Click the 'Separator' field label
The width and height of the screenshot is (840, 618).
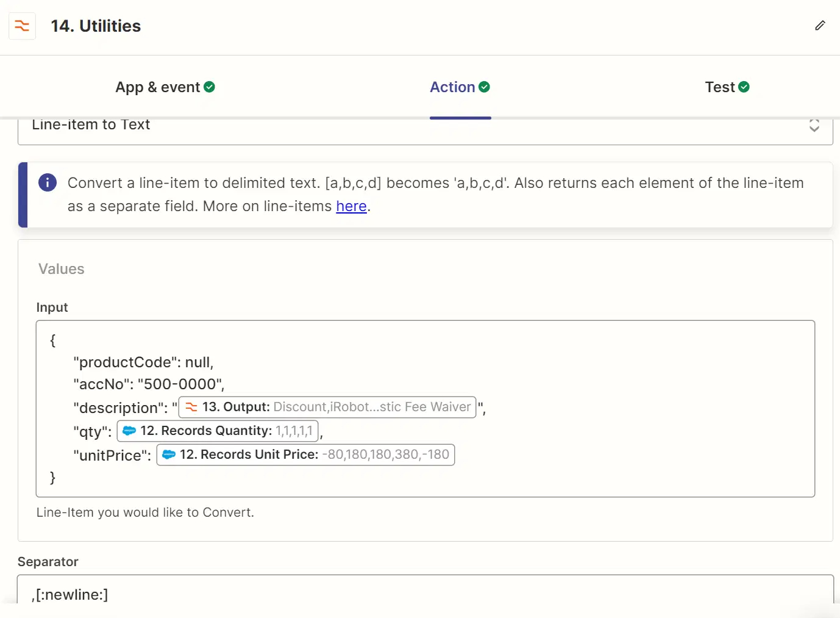(x=48, y=562)
